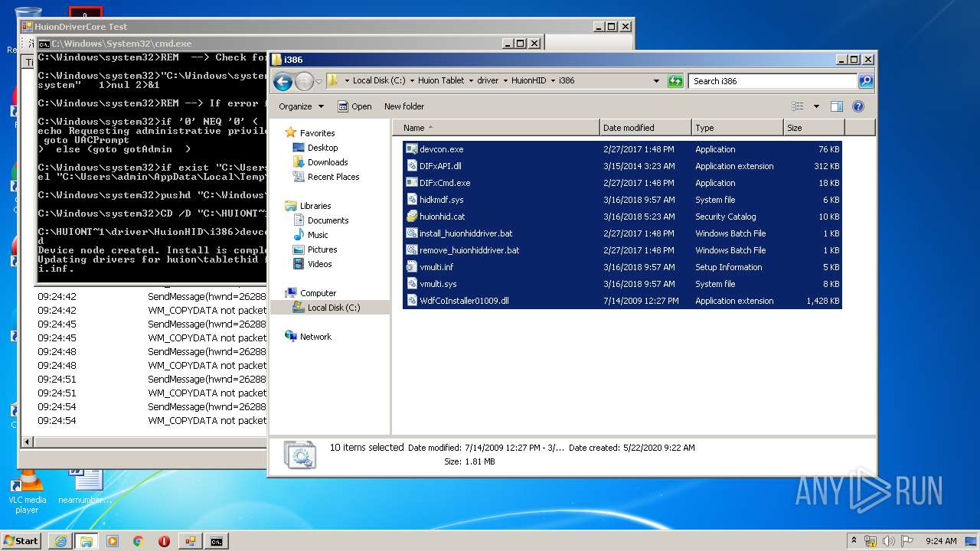Select the vmulti.inf file icon

[411, 267]
